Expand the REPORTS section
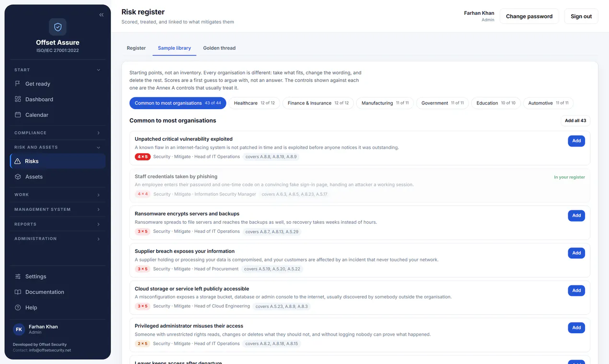Screen dimensions: 609x364 [x=58, y=224]
